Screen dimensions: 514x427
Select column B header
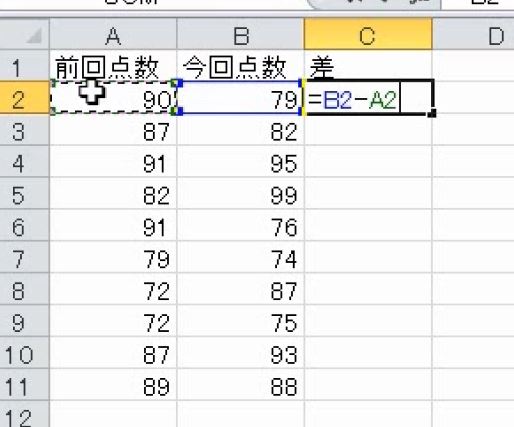pyautogui.click(x=241, y=34)
